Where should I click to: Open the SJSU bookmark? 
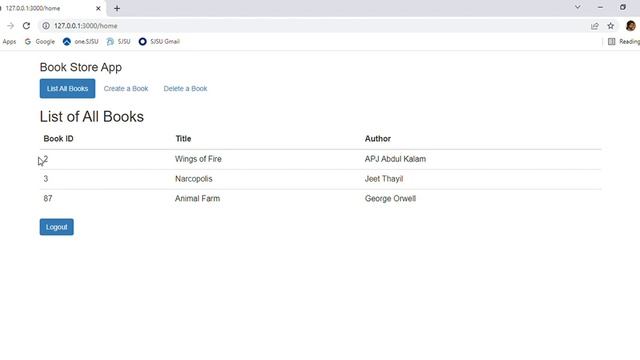(119, 42)
